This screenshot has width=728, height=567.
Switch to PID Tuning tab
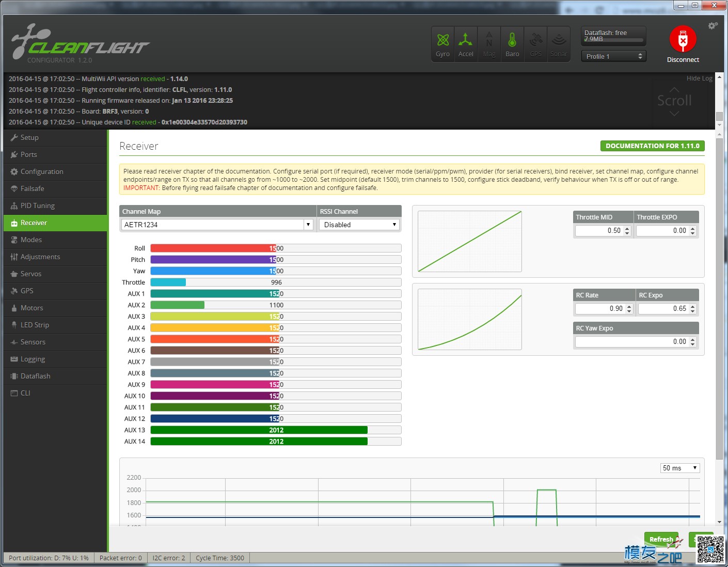tap(55, 206)
